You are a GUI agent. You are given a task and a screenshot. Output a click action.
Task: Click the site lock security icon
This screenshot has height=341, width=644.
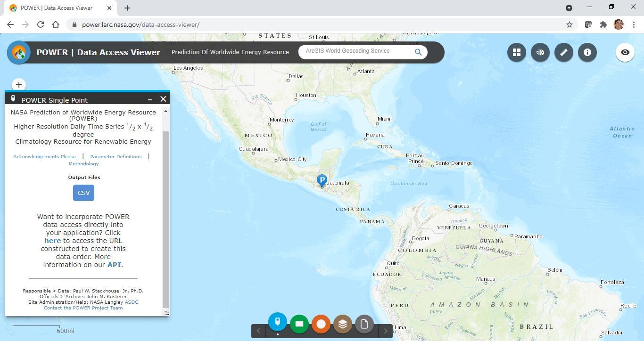(x=74, y=24)
